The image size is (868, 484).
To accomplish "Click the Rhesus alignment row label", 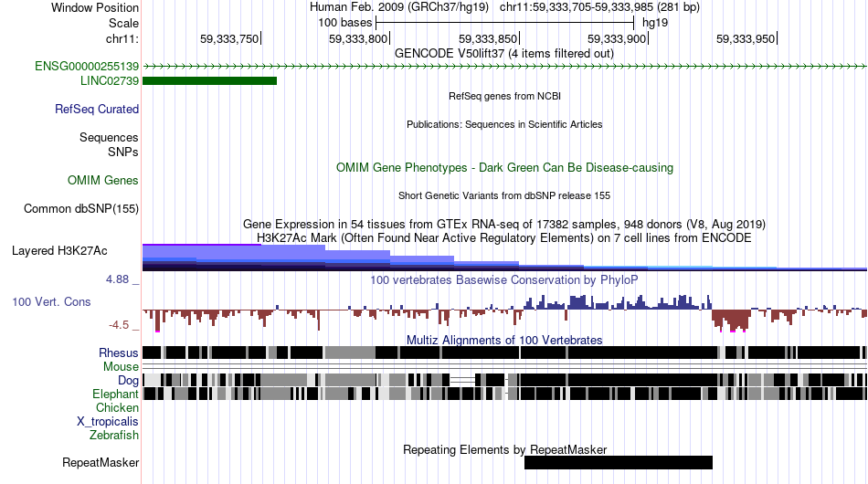I will click(119, 352).
